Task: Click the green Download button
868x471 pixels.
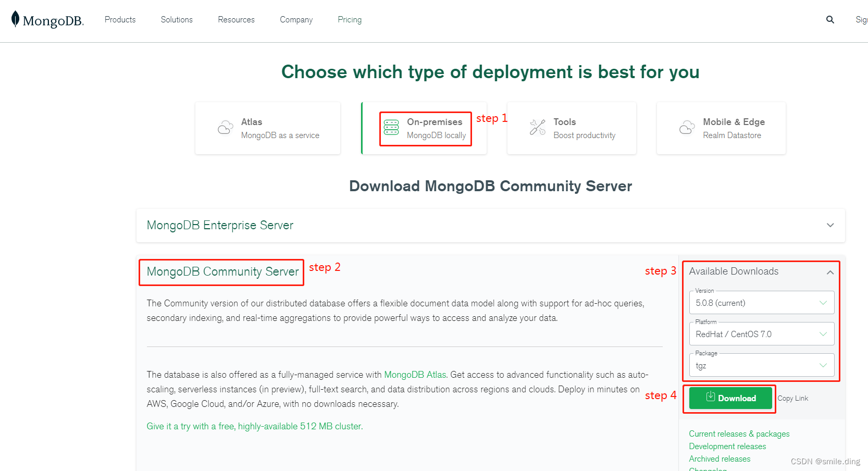Action: click(x=730, y=398)
